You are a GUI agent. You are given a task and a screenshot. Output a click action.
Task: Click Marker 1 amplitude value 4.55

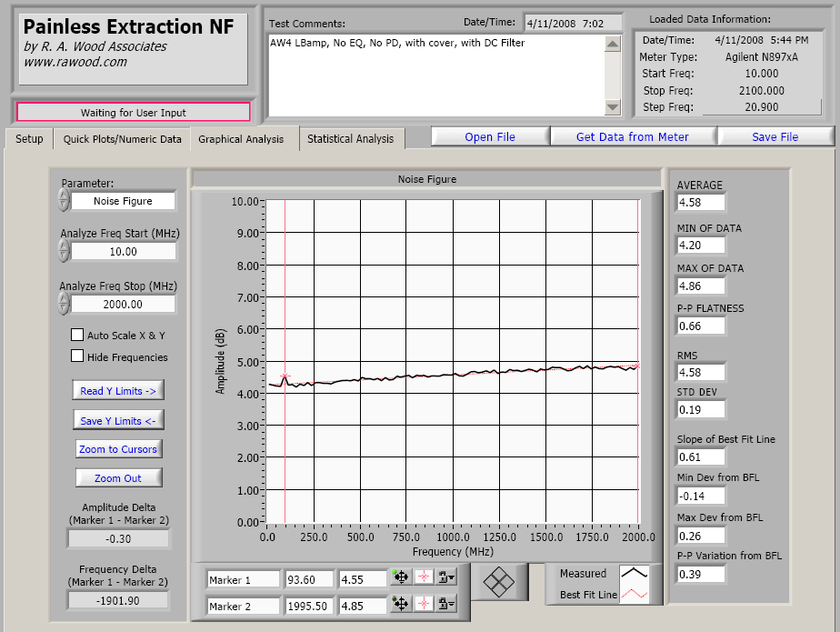[x=363, y=579]
